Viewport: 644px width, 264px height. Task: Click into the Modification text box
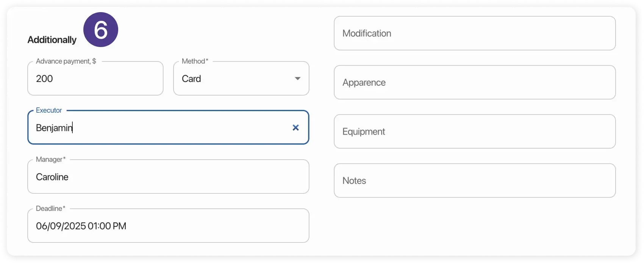[x=474, y=33]
